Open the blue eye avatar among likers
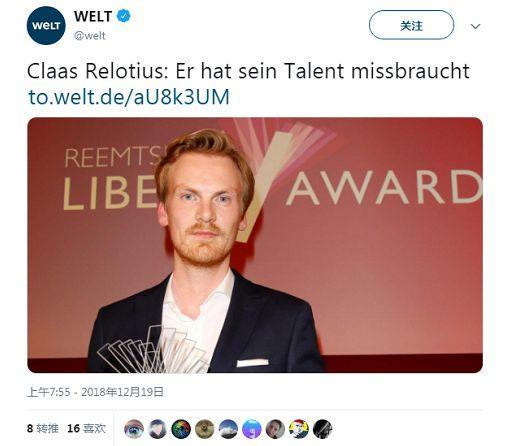The width and height of the screenshot is (509, 446). (134, 429)
